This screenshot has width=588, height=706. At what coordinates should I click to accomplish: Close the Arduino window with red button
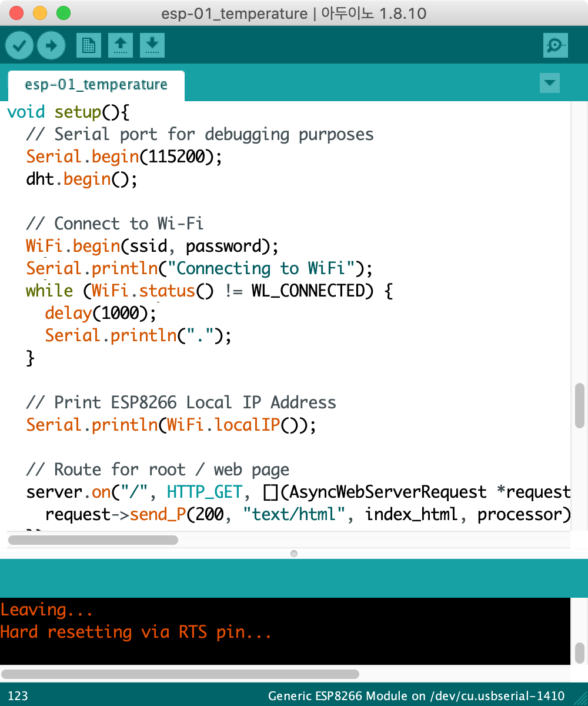pos(17,13)
